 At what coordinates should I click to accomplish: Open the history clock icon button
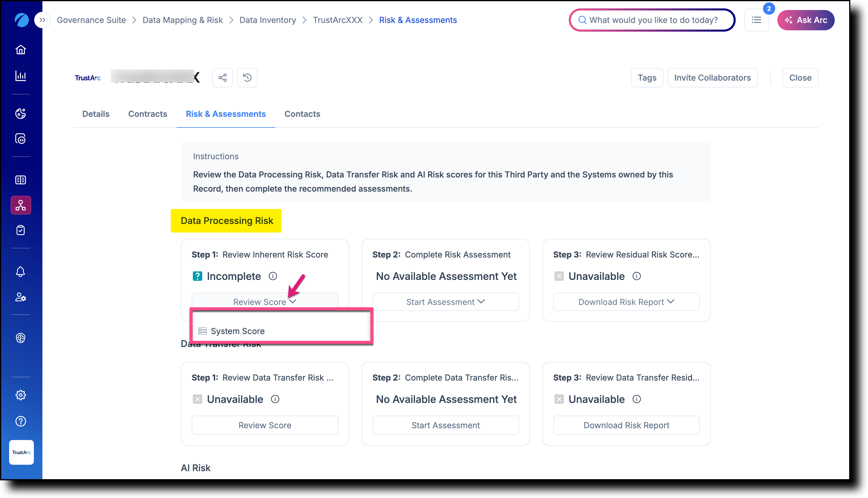[247, 78]
